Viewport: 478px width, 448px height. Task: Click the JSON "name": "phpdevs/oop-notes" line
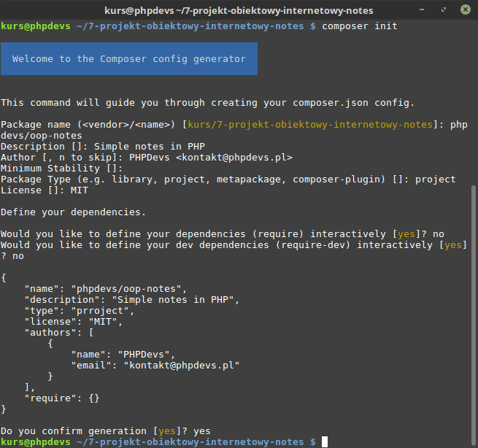(106, 289)
